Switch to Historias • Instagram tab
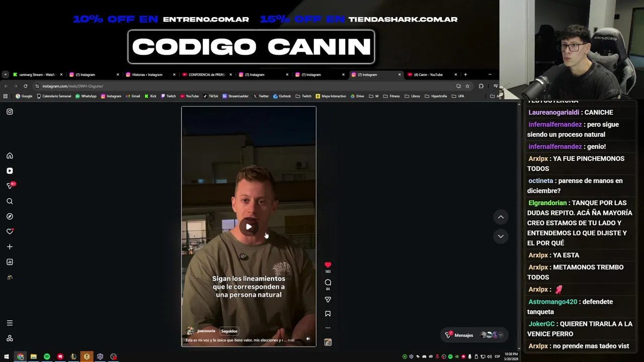 coord(150,74)
